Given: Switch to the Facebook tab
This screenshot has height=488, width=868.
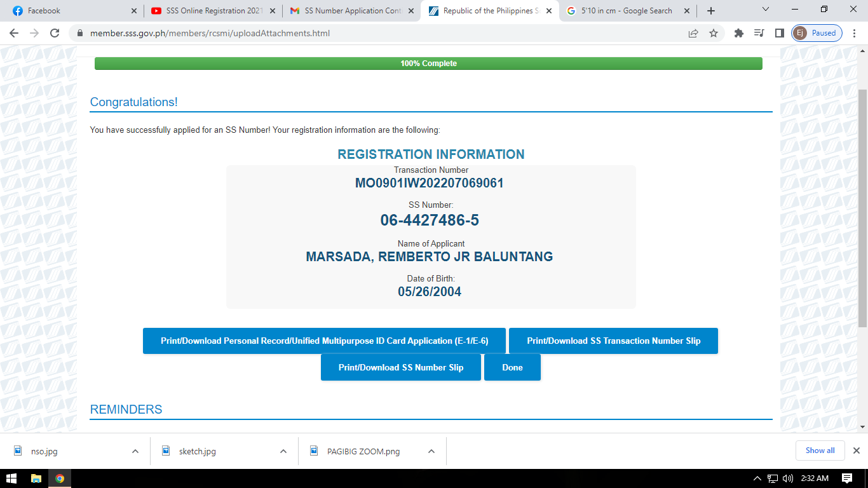Looking at the screenshot, I should click(70, 11).
